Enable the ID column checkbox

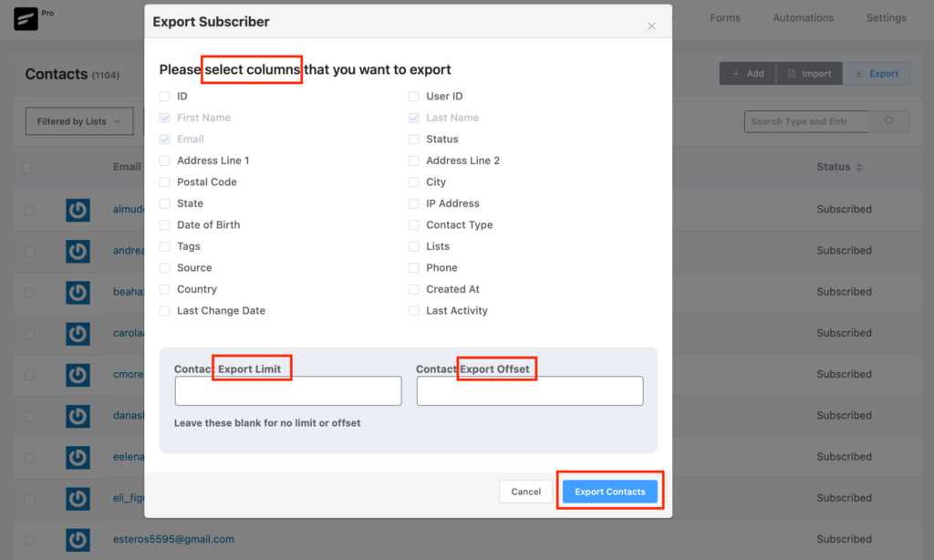pos(165,97)
